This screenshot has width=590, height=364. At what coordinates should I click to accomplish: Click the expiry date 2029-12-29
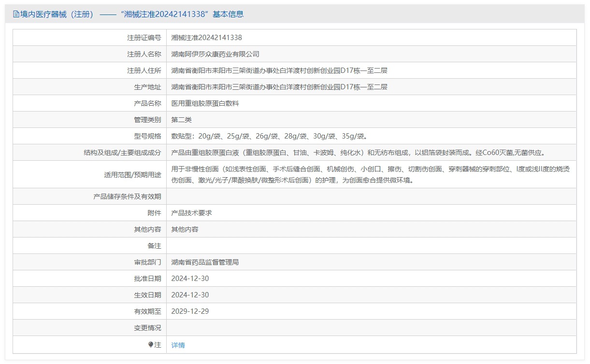point(190,311)
